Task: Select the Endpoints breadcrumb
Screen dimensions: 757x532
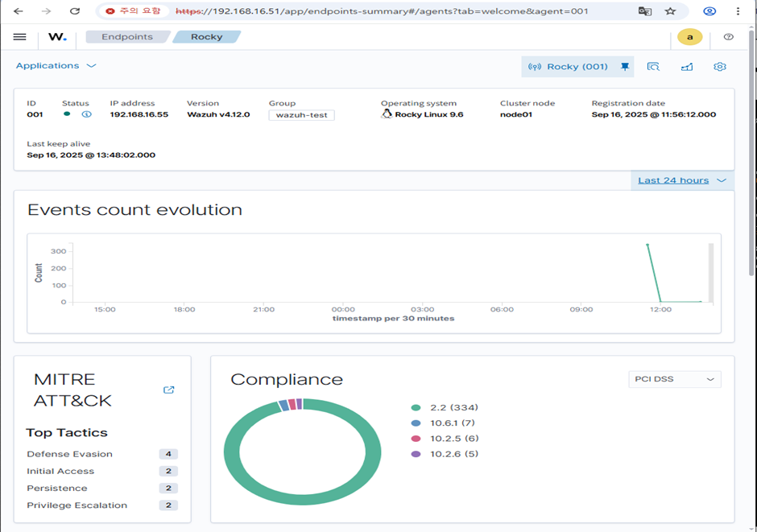Action: point(127,37)
